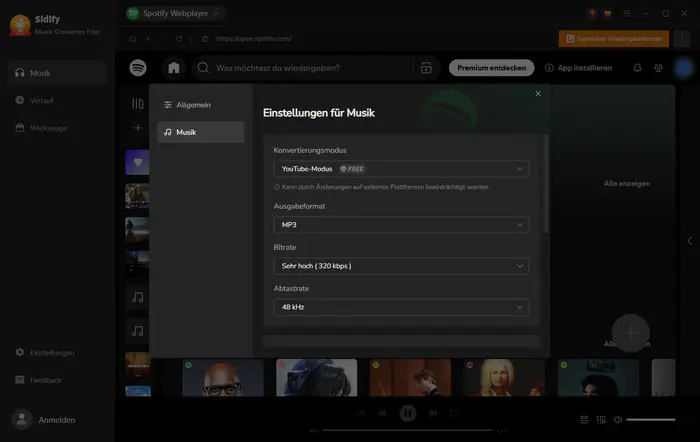
Task: Click App installieren link
Action: (x=579, y=68)
